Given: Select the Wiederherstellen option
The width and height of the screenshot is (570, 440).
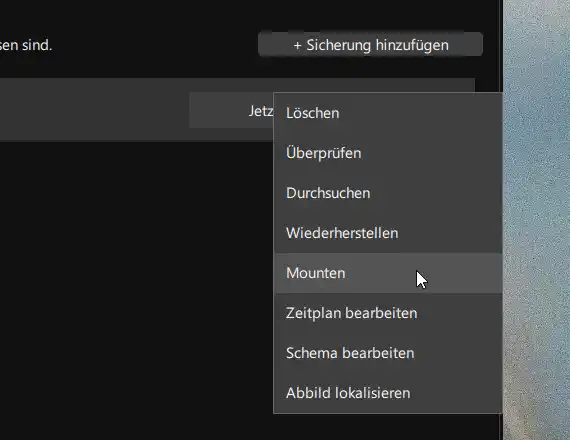Looking at the screenshot, I should coord(388,233).
